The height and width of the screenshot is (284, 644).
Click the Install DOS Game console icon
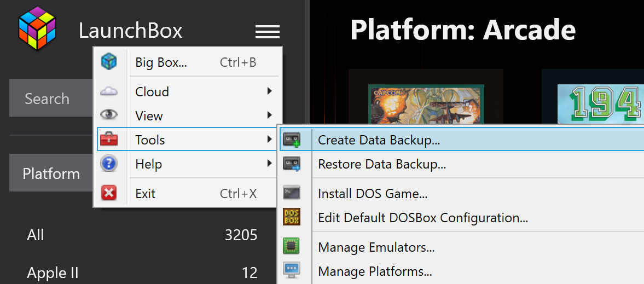[x=292, y=193]
